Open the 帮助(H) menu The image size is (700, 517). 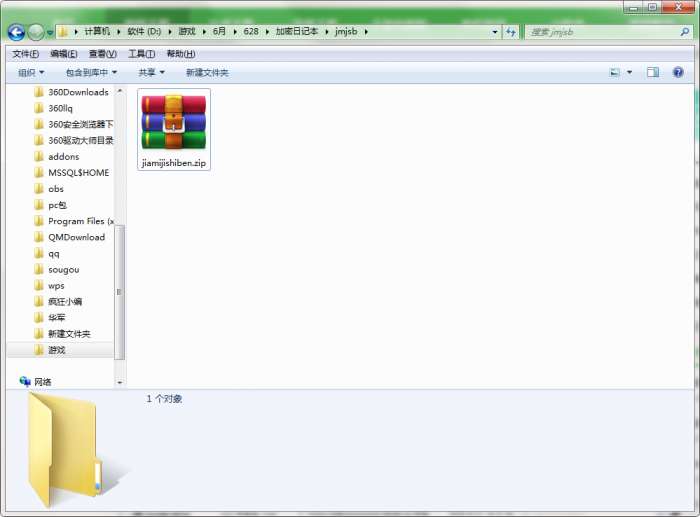pyautogui.click(x=181, y=54)
